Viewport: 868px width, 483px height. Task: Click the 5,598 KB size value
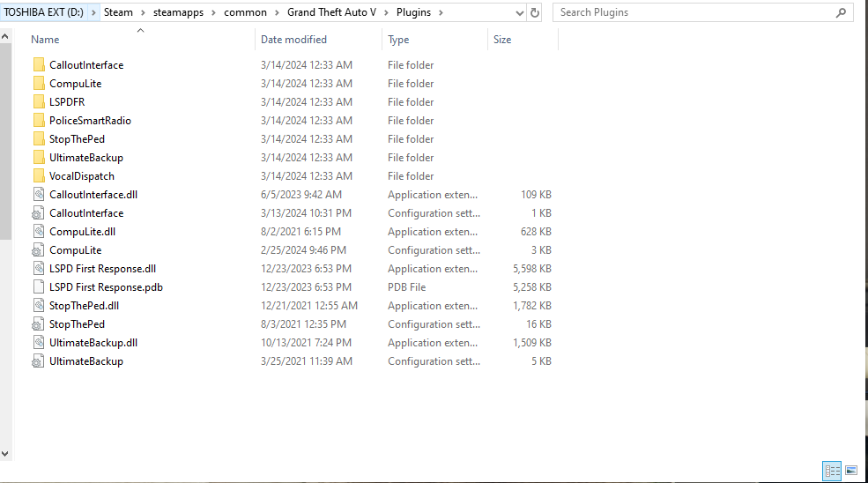tap(532, 269)
